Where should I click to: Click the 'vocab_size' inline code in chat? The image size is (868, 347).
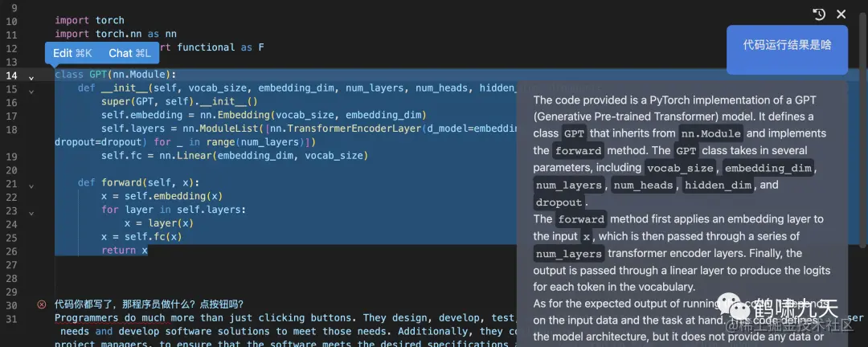[681, 168]
